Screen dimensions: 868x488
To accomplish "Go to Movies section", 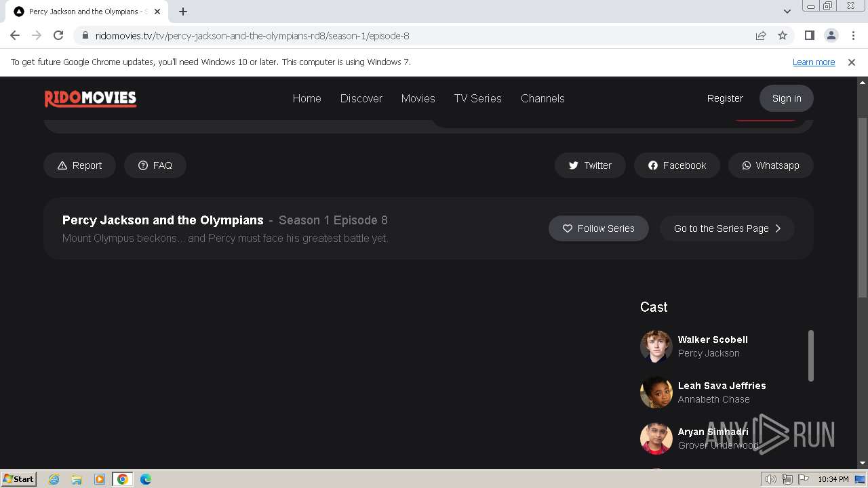I will (418, 98).
